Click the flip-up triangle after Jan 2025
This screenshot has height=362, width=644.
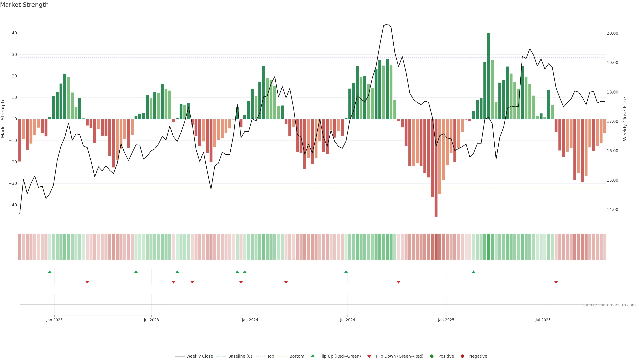tap(473, 272)
